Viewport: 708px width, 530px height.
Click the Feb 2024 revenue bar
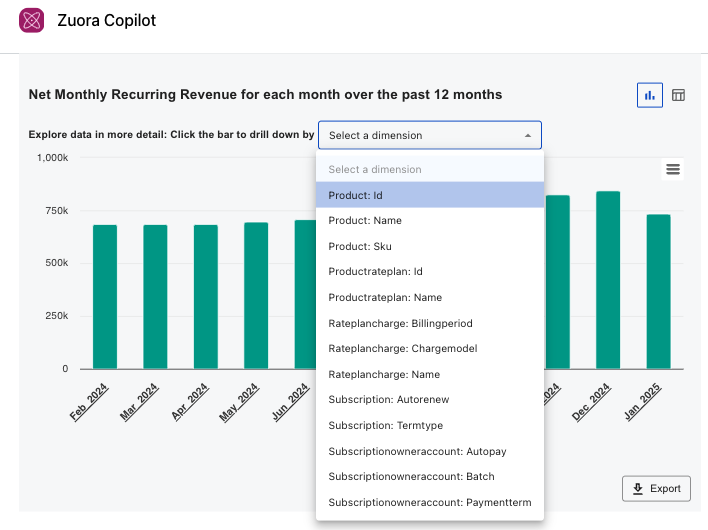105,297
